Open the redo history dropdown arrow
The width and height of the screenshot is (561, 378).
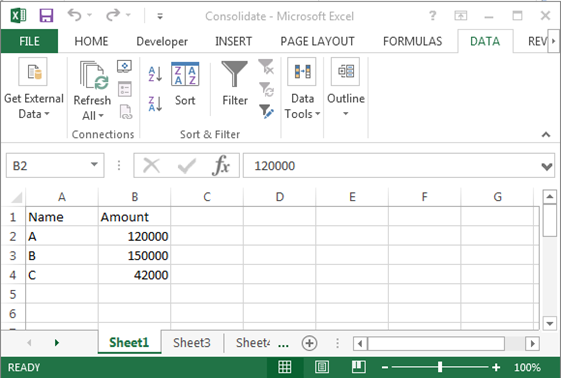(x=128, y=15)
